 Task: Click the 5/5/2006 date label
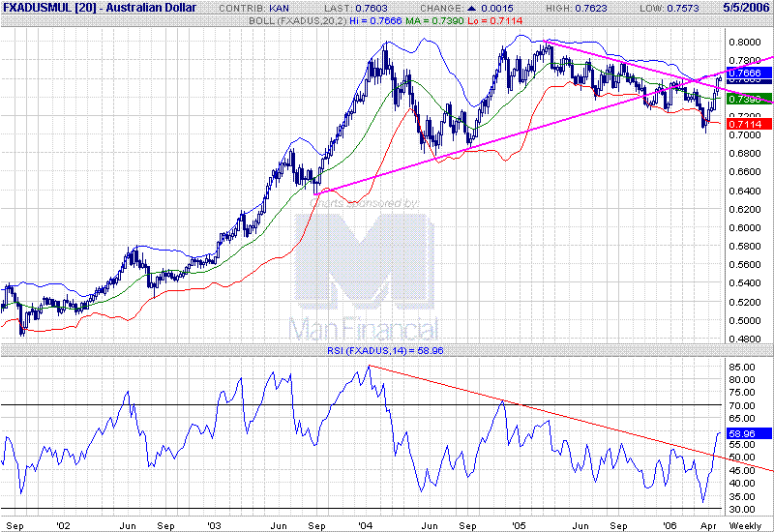746,8
